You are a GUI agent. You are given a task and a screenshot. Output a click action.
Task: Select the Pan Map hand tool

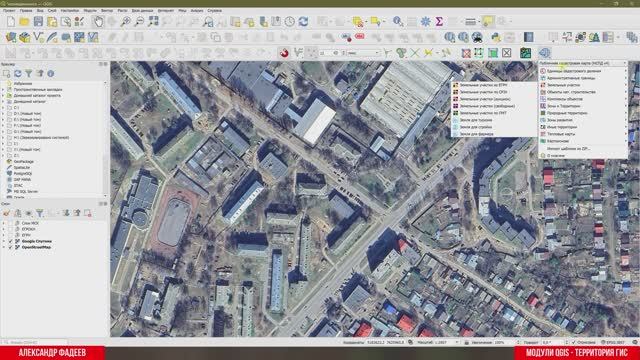[x=98, y=22]
